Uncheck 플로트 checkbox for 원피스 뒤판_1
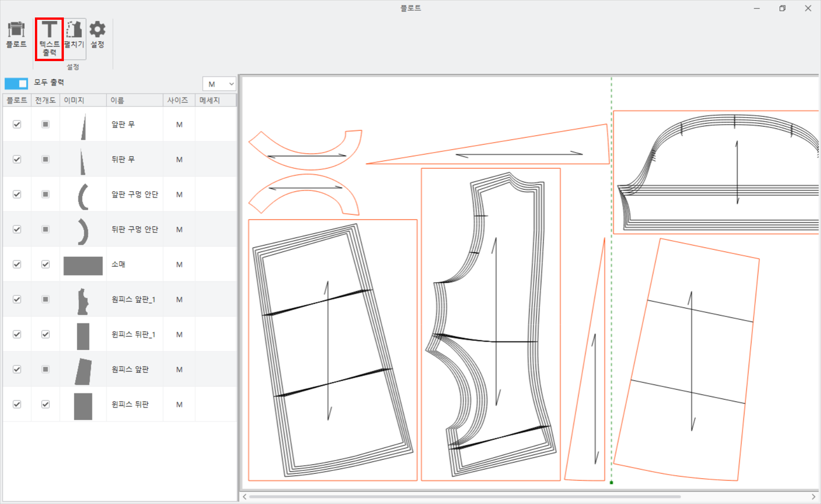This screenshot has height=504, width=821. click(x=17, y=334)
